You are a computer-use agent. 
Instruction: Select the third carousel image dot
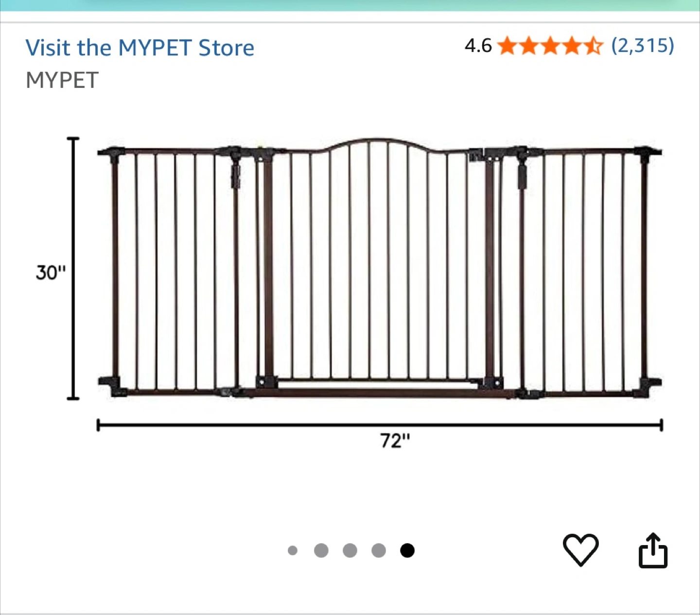click(x=350, y=550)
